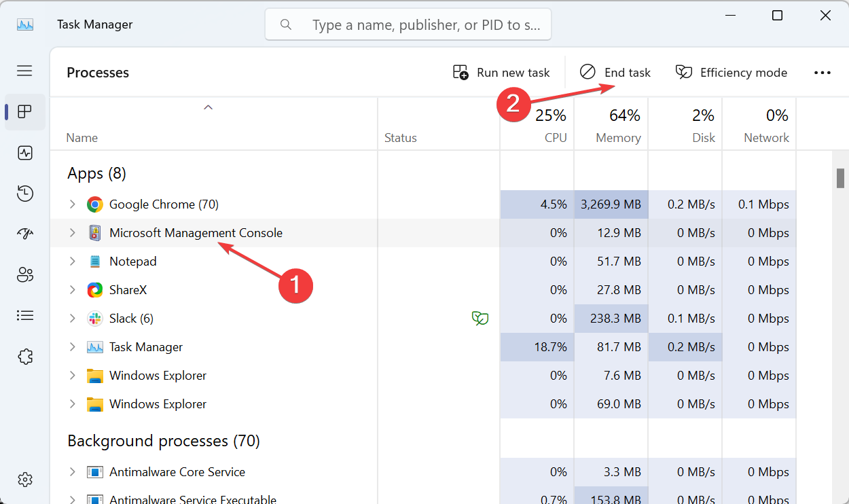Expand the Task Manager process
849x504 pixels.
[x=73, y=347]
